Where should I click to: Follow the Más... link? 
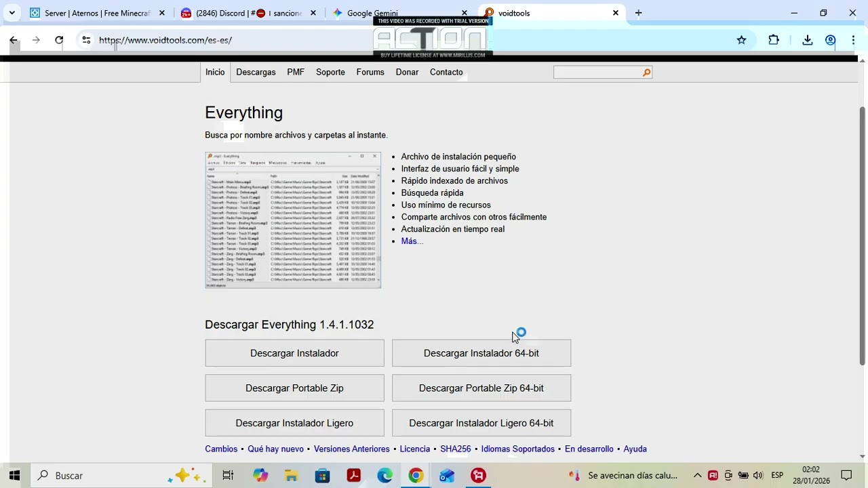point(412,241)
